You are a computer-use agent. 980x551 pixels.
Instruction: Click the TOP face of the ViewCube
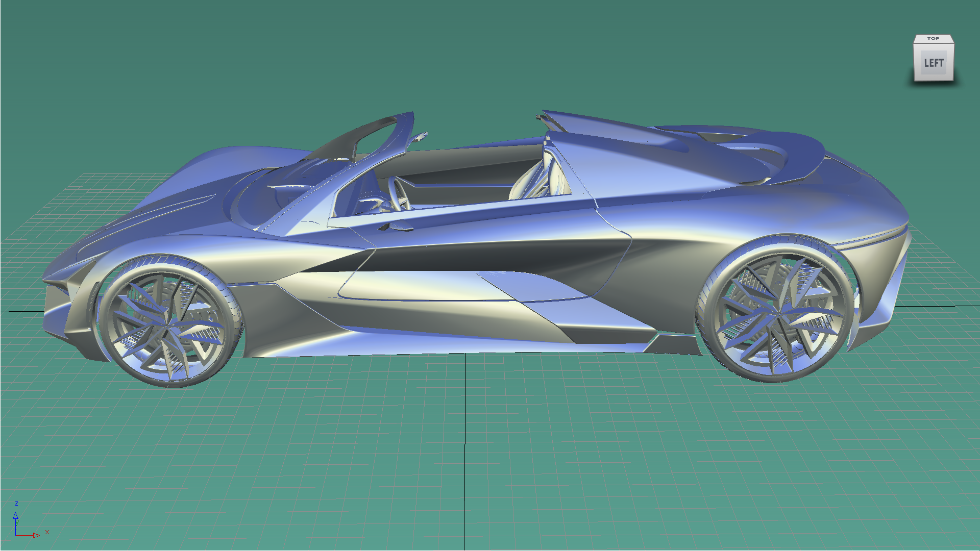point(934,39)
